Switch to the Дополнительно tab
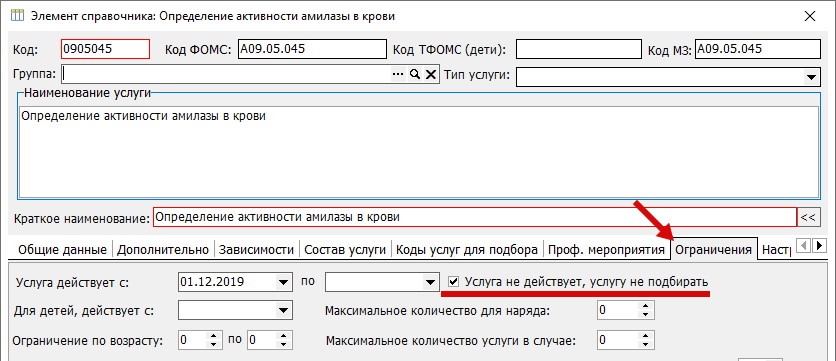This screenshot has width=836, height=361. point(164,250)
